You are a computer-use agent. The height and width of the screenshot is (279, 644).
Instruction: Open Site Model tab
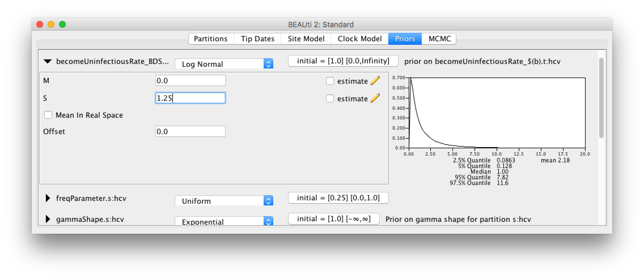(x=306, y=39)
